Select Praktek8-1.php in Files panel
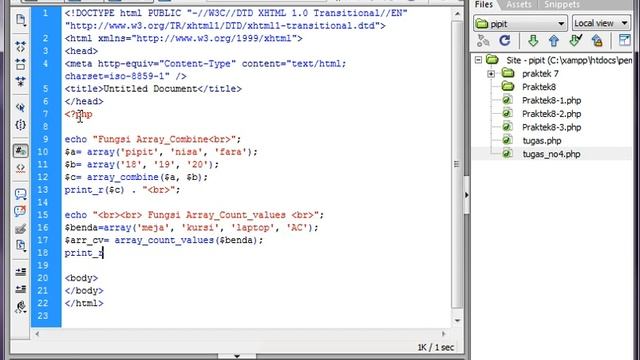The height and width of the screenshot is (360, 640). (x=551, y=100)
